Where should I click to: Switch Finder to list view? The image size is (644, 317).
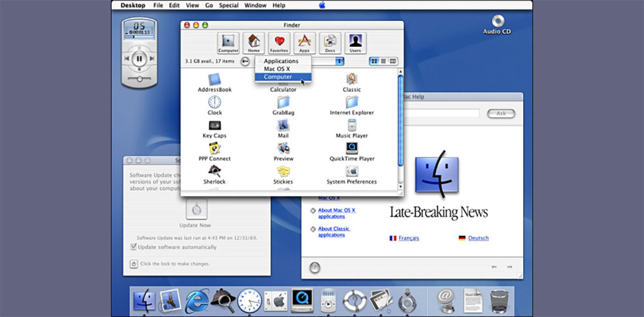tap(383, 61)
